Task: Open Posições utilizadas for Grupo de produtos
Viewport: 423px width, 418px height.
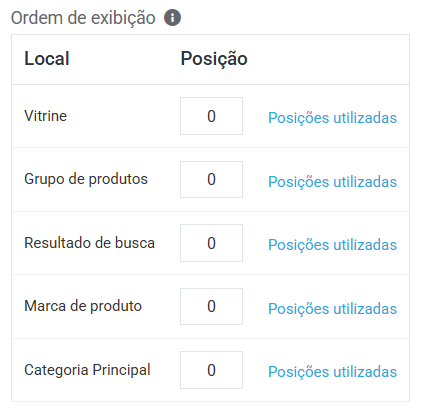Action: 332,182
